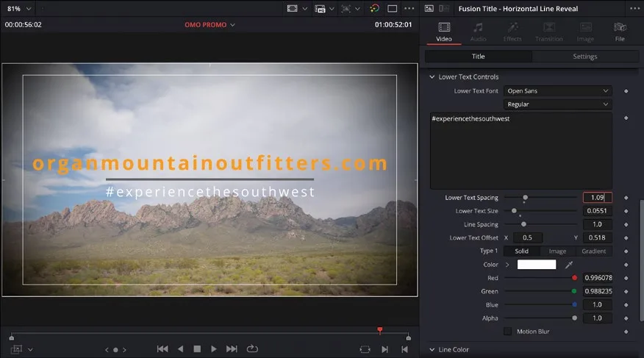Click the Lower Text Spacing value field
The image size is (644, 358).
(597, 198)
